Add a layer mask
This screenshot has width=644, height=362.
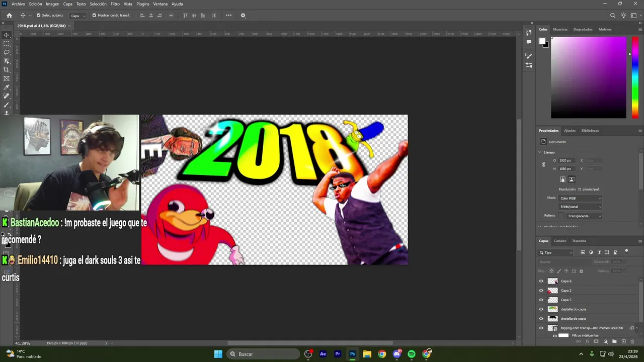[x=596, y=341]
